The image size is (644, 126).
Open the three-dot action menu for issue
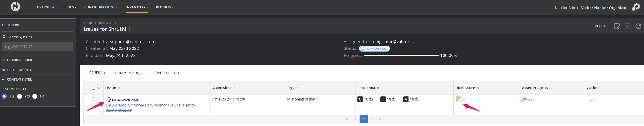(591, 100)
